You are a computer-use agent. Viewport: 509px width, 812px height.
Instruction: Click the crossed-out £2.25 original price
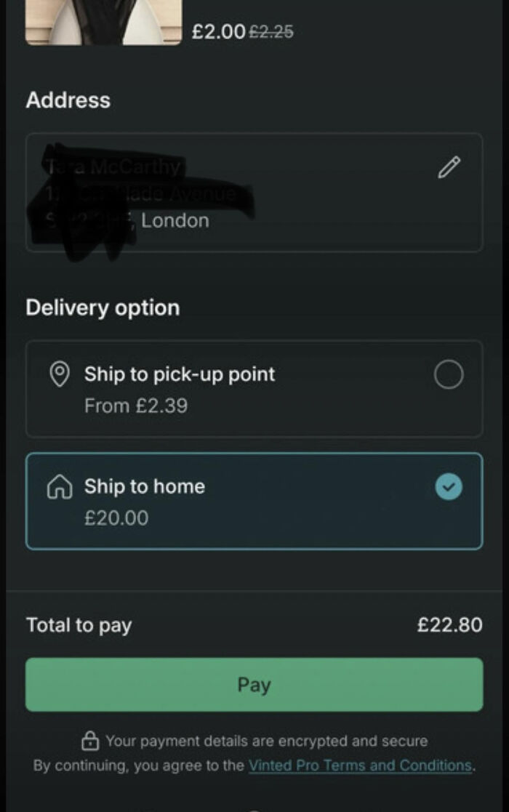click(x=269, y=31)
